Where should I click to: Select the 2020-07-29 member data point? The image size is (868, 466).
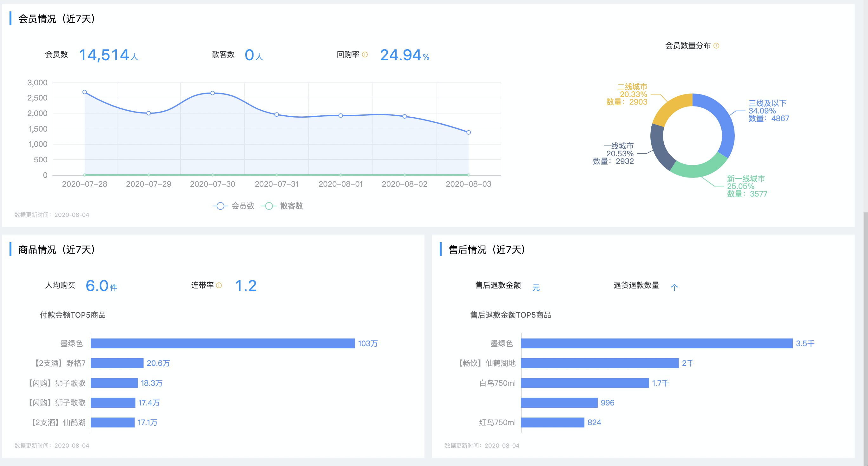pyautogui.click(x=148, y=113)
